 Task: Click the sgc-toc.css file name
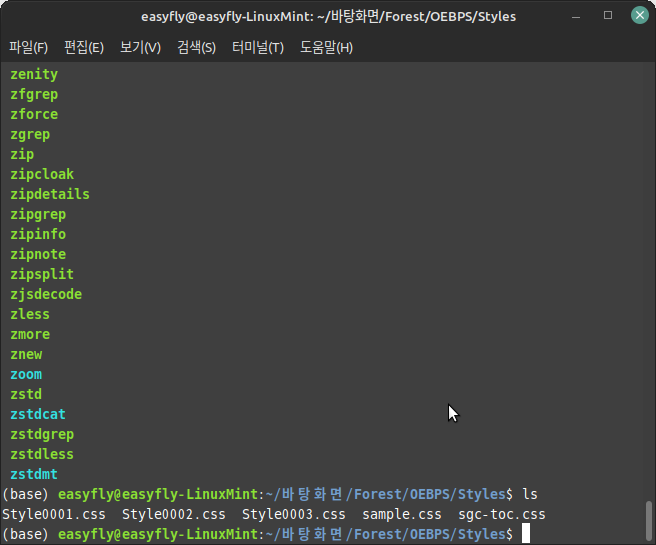click(x=502, y=514)
